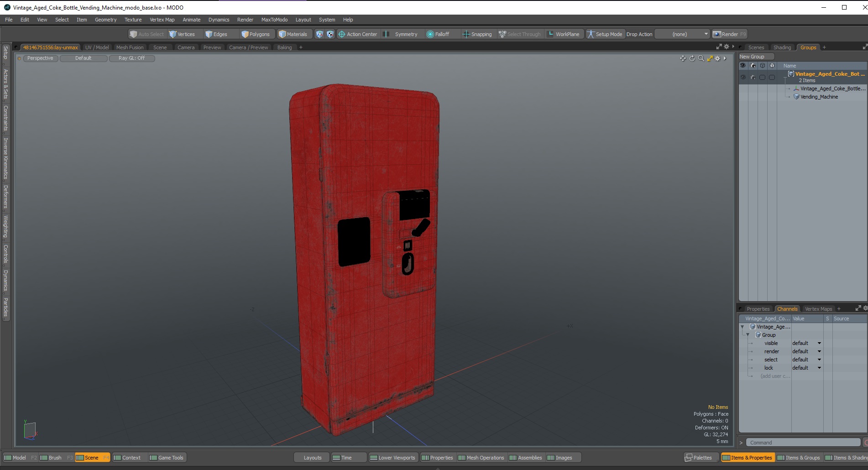868x470 pixels.
Task: Open the Action Center options
Action: click(x=358, y=34)
